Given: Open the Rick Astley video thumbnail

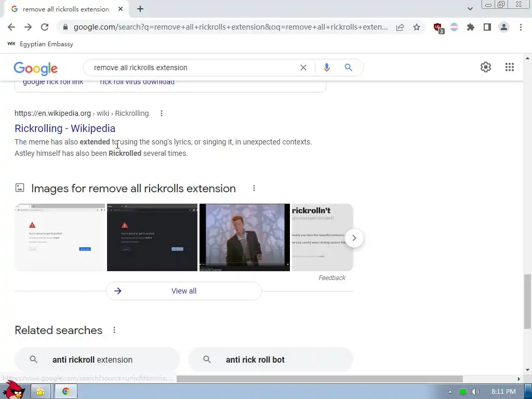Looking at the screenshot, I should (245, 237).
